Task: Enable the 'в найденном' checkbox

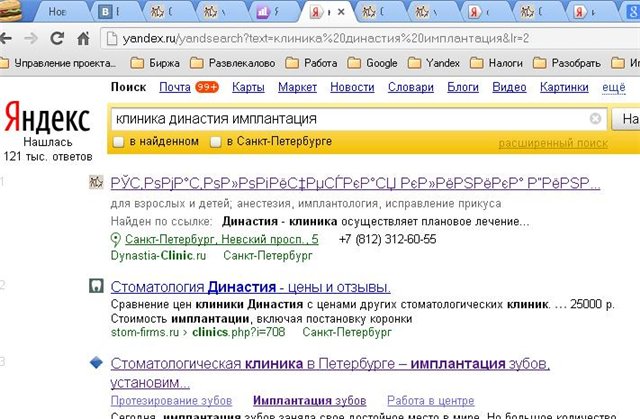Action: 119,142
